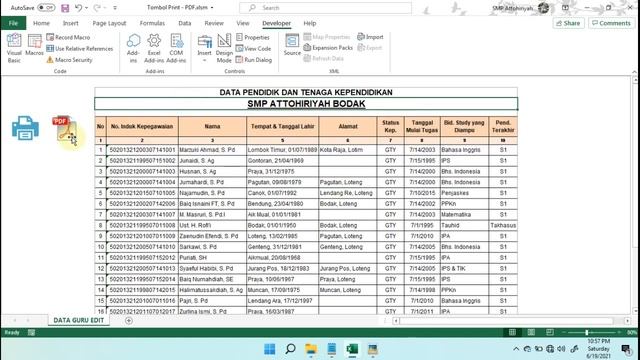The image size is (640, 360).
Task: Add a new sheet with plus button
Action: coord(129,321)
